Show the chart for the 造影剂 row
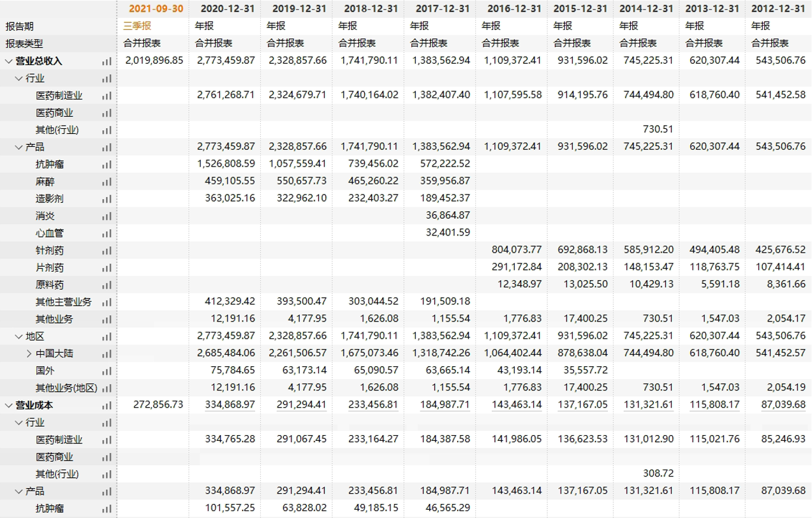 pyautogui.click(x=107, y=199)
